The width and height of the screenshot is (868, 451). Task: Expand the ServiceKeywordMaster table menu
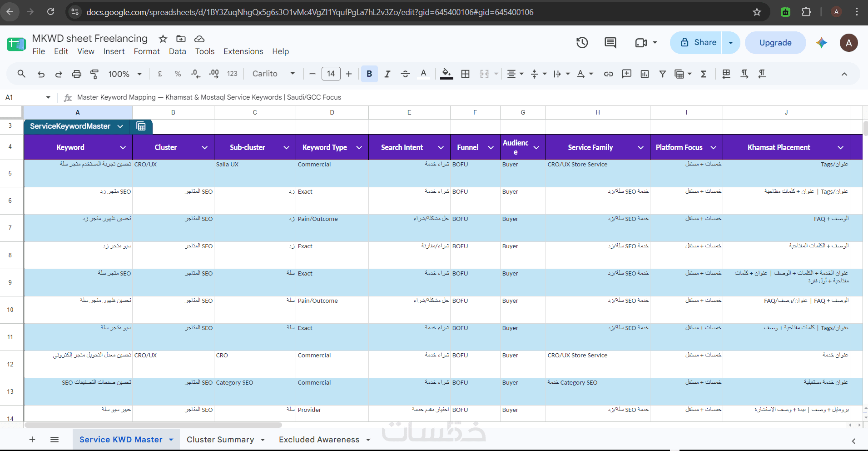120,126
